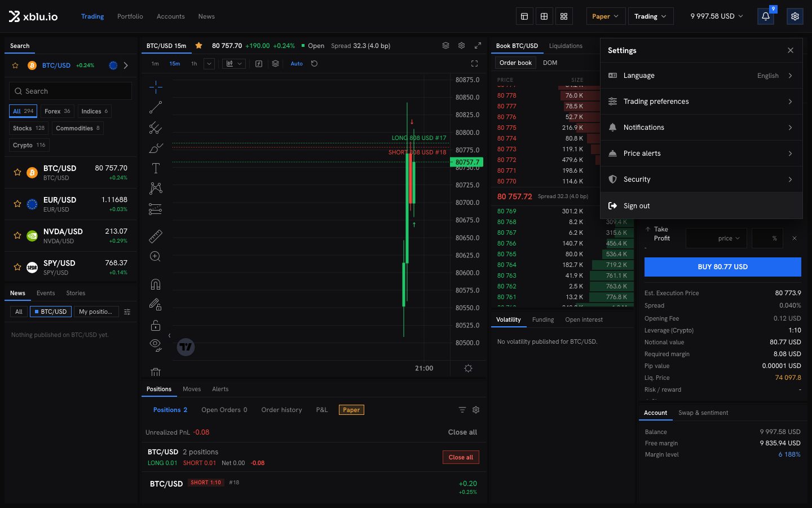Open chart layers icon in header
Viewport: 812px width, 508px height.
tap(445, 46)
